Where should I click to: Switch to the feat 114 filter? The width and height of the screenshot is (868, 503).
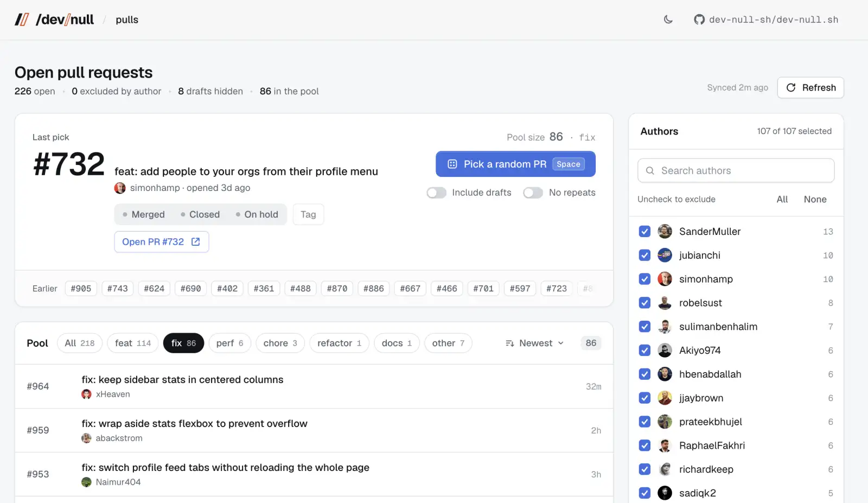[133, 343]
